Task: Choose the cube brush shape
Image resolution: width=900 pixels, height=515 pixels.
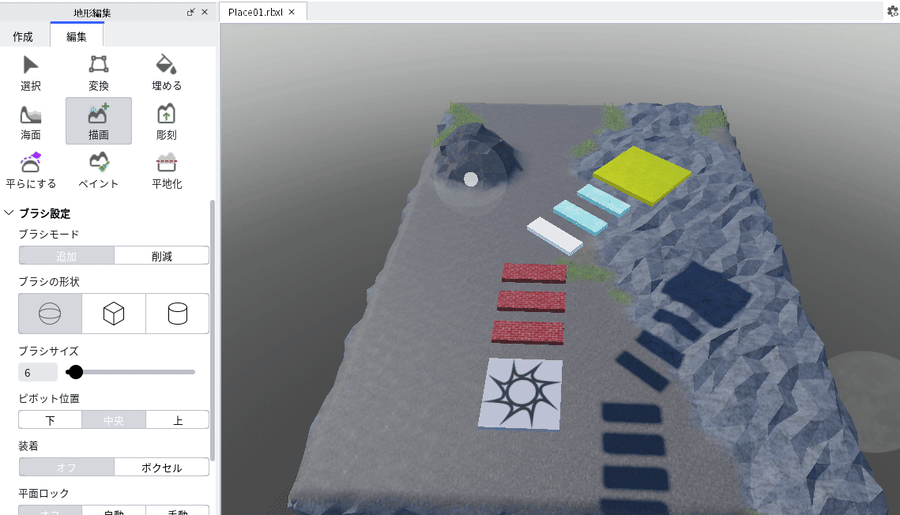Action: point(114,313)
